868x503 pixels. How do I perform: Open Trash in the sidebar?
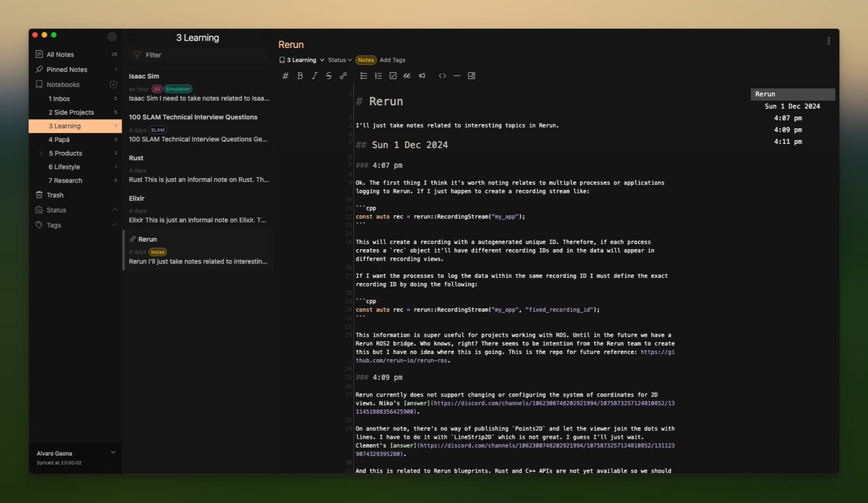(x=75, y=195)
